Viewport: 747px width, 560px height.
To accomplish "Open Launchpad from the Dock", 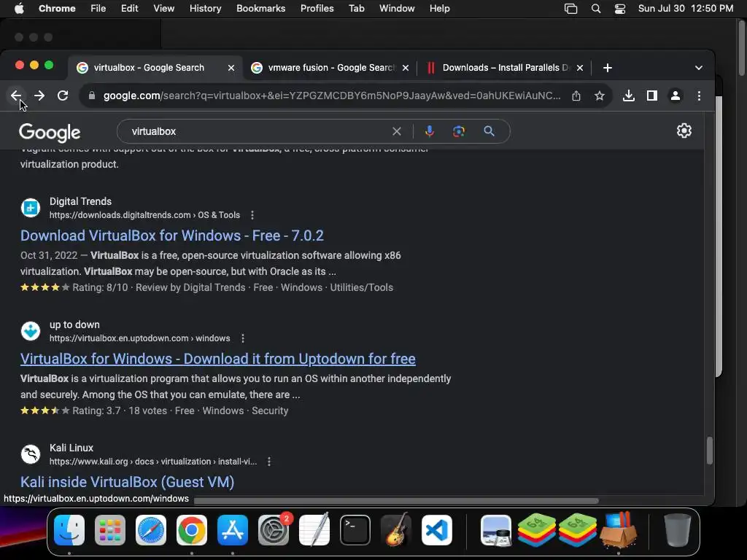I will (110, 530).
